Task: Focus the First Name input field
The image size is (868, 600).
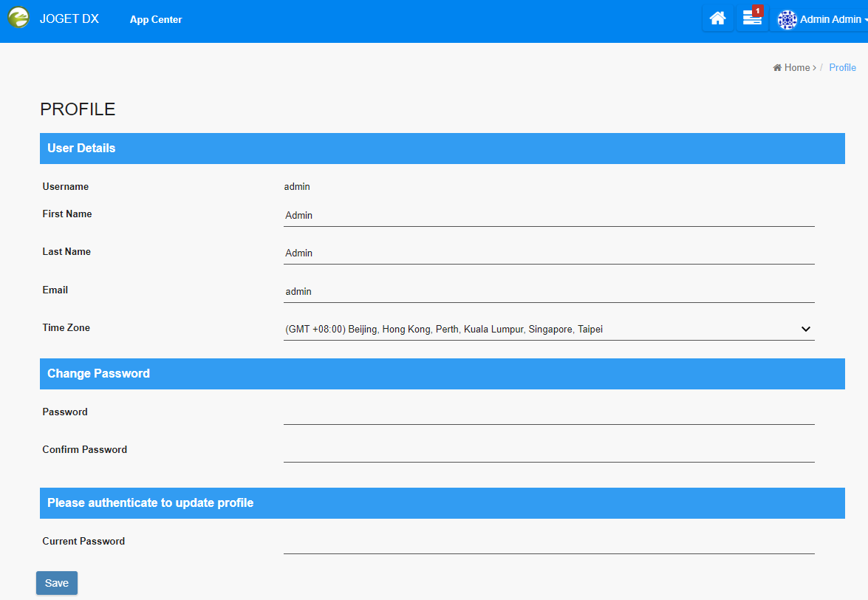Action: pos(548,216)
